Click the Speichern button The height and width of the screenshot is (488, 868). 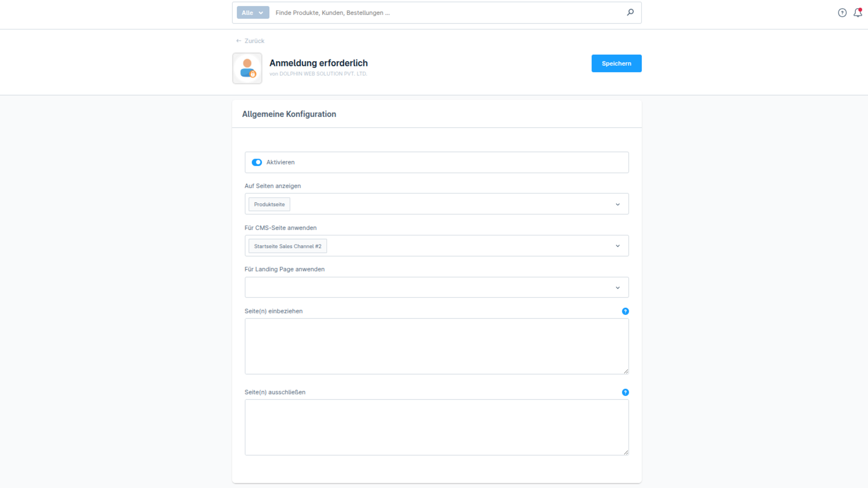pos(616,63)
